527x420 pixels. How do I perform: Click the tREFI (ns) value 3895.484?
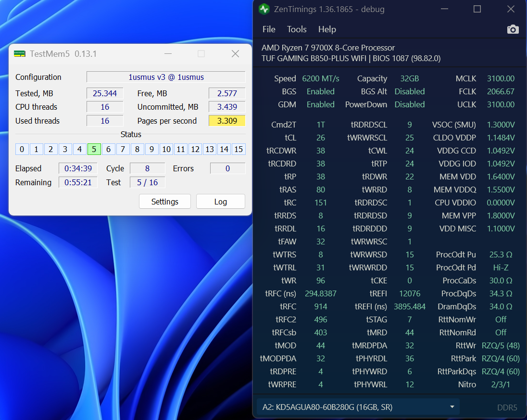[x=409, y=306]
